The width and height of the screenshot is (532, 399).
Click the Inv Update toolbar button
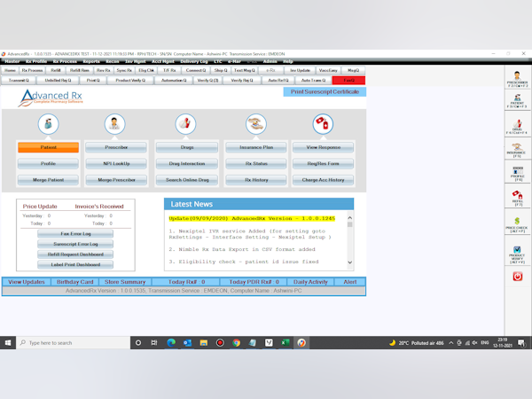(x=300, y=70)
